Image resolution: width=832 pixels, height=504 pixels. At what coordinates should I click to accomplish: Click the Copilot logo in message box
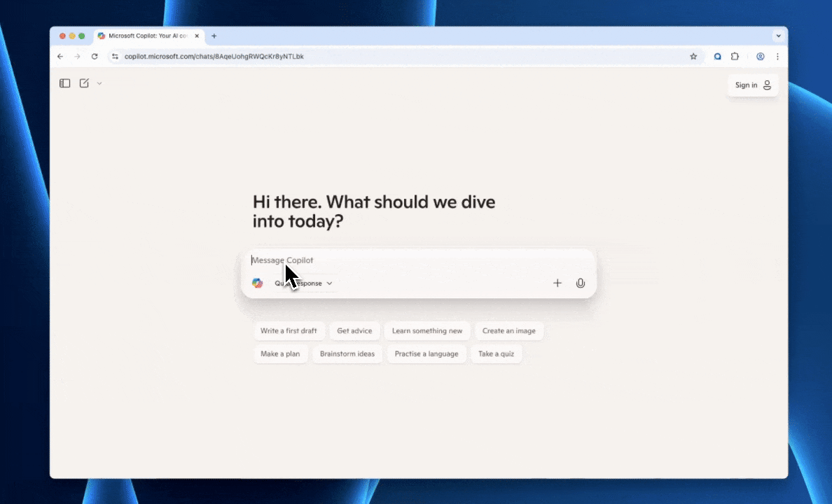click(257, 283)
